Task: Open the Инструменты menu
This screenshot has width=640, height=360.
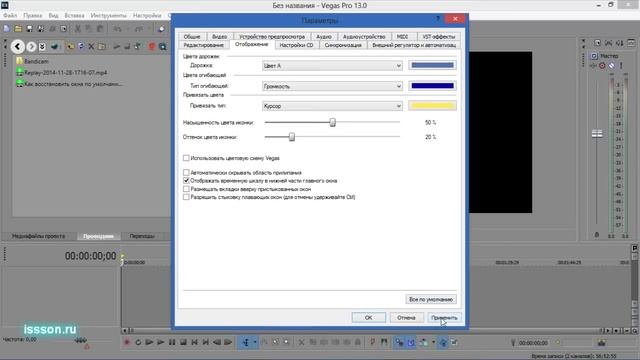Action: [109, 16]
